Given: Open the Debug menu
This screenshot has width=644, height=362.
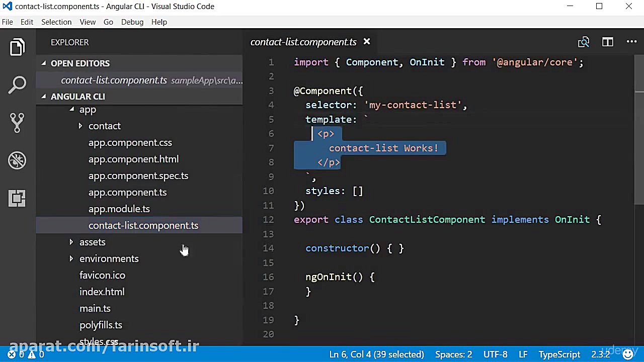Looking at the screenshot, I should 132,22.
